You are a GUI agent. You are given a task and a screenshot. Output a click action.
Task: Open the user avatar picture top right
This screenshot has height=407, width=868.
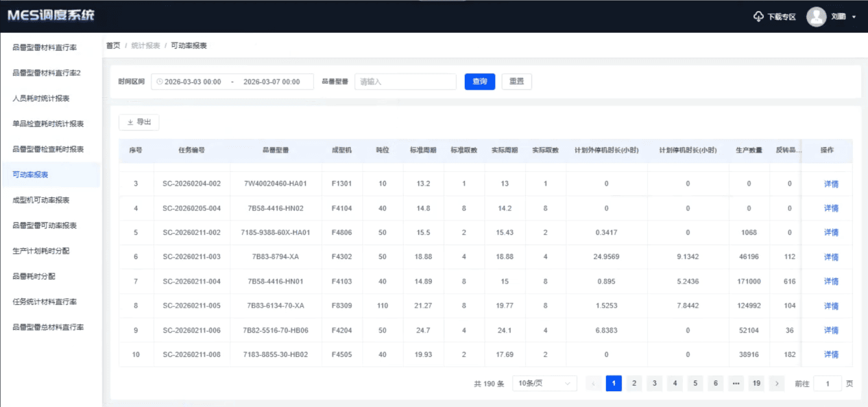tap(816, 16)
